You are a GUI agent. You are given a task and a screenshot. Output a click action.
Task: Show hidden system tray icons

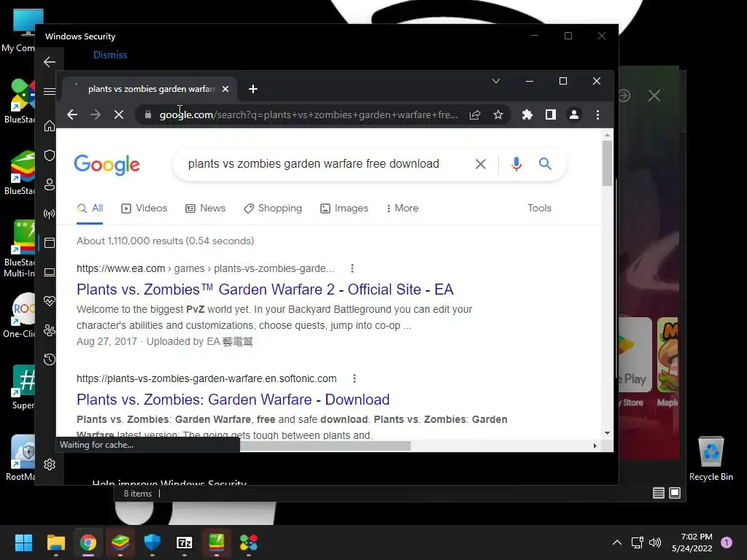point(617,542)
